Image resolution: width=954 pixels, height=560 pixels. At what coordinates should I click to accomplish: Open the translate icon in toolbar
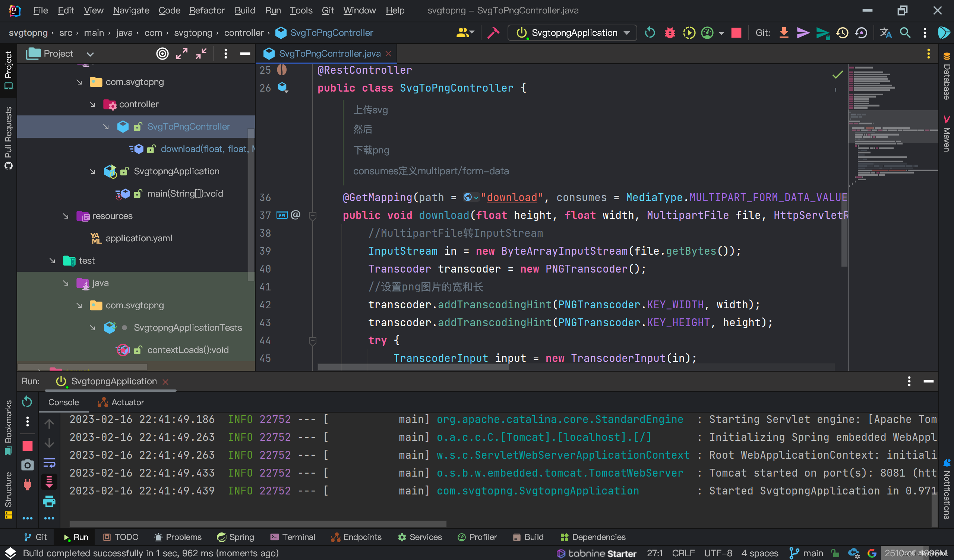tap(886, 33)
